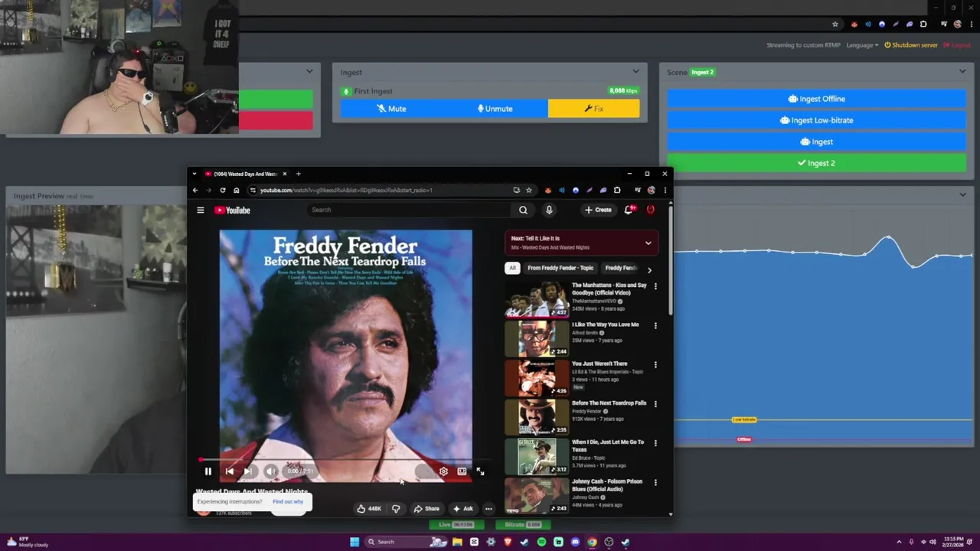Select the All filter chip
The width and height of the screenshot is (980, 551).
pos(512,268)
